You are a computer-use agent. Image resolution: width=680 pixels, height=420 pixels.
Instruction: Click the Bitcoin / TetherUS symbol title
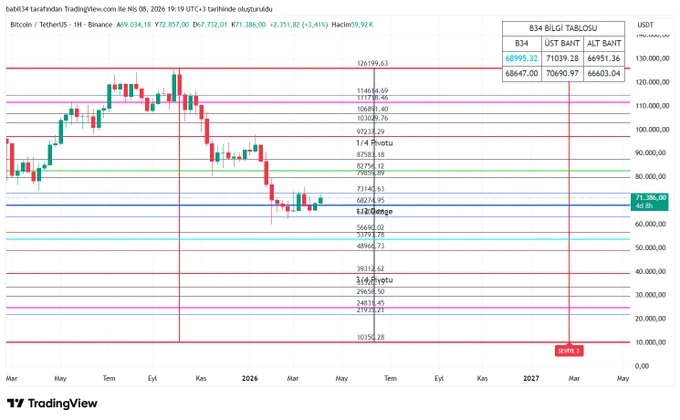coord(61,25)
